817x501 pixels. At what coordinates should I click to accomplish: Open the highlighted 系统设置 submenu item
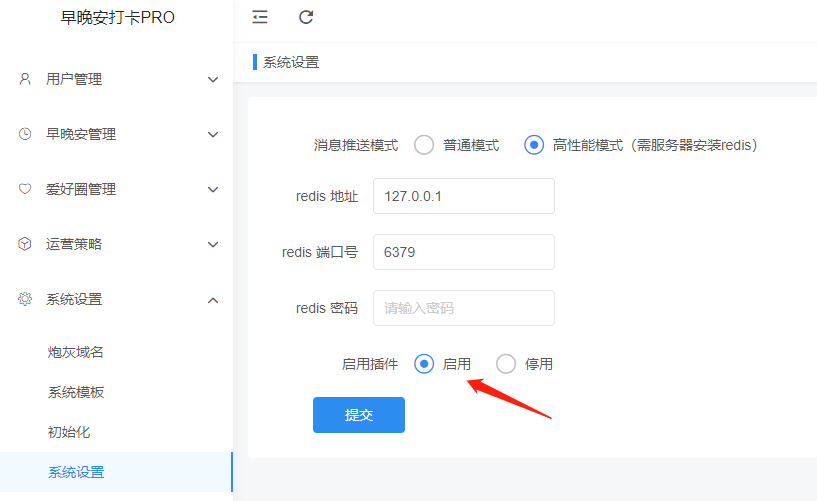[116, 472]
